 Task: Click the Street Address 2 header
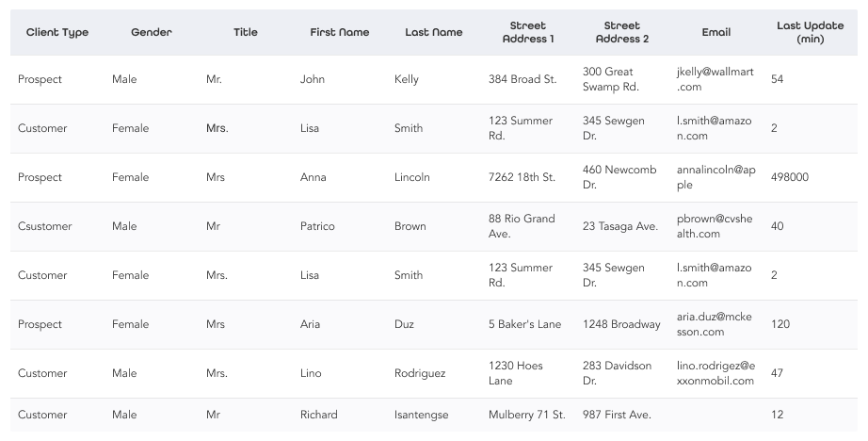tap(622, 32)
